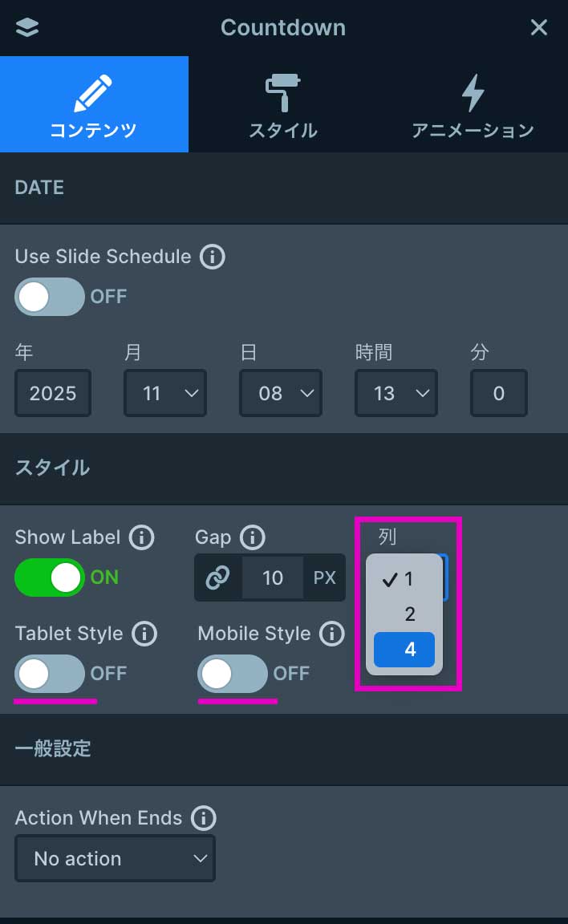The image size is (568, 924).
Task: Click the year input field showing 2025
Action: click(53, 393)
